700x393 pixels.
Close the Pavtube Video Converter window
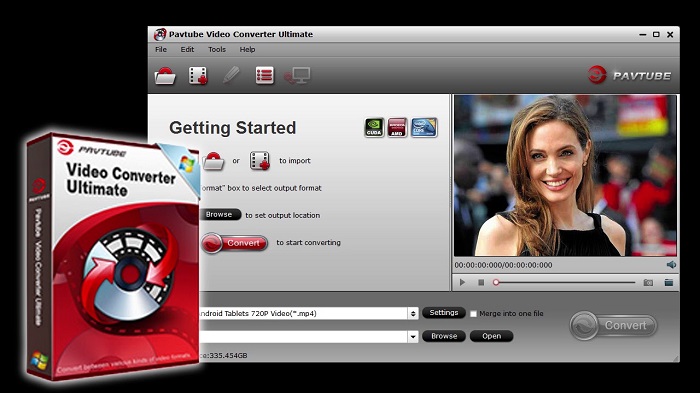(x=670, y=34)
